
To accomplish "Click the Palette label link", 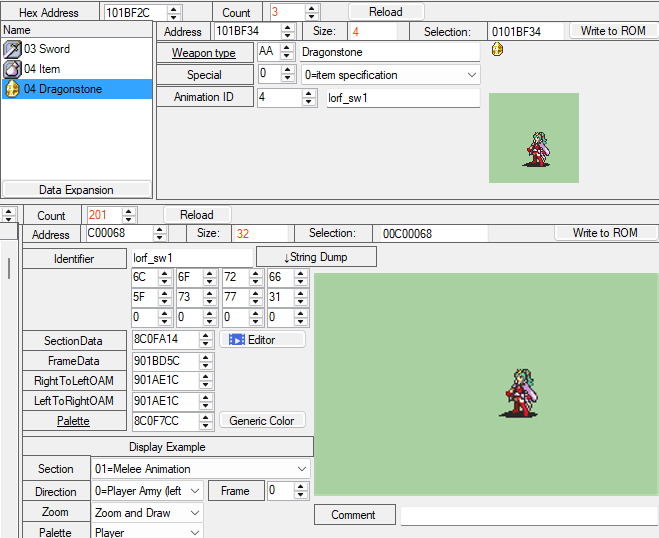I will pyautogui.click(x=74, y=421).
